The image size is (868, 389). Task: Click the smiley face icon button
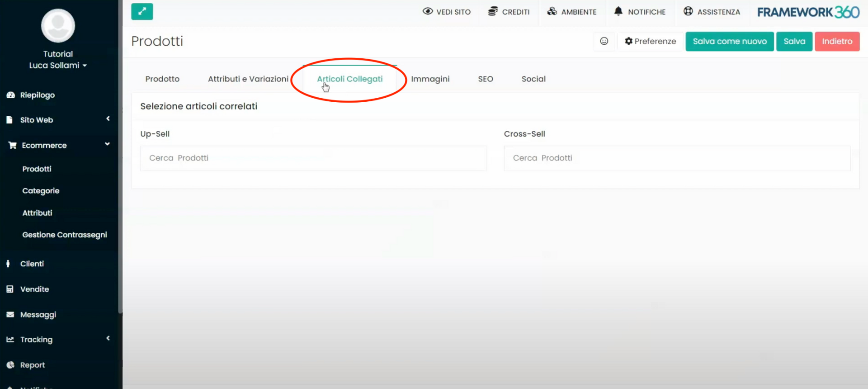604,41
